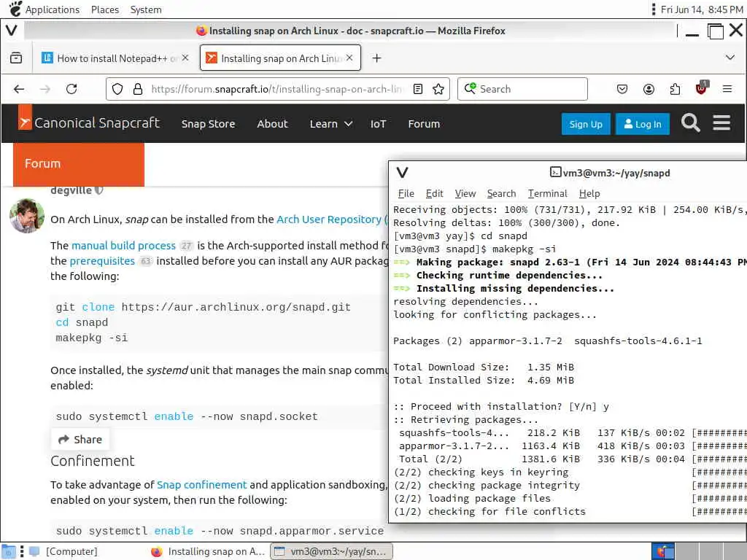
Task: Open Firefox tab overview icon
Action: [16, 58]
